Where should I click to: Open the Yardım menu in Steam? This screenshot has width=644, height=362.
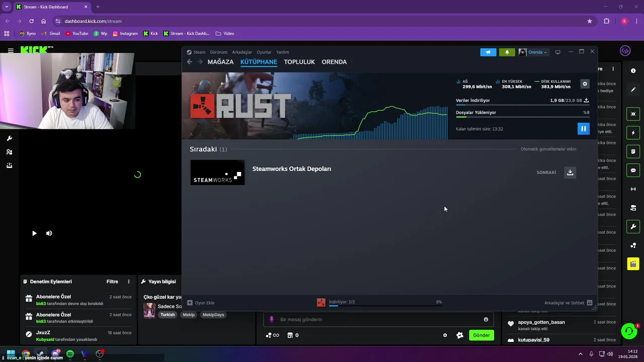283,52
